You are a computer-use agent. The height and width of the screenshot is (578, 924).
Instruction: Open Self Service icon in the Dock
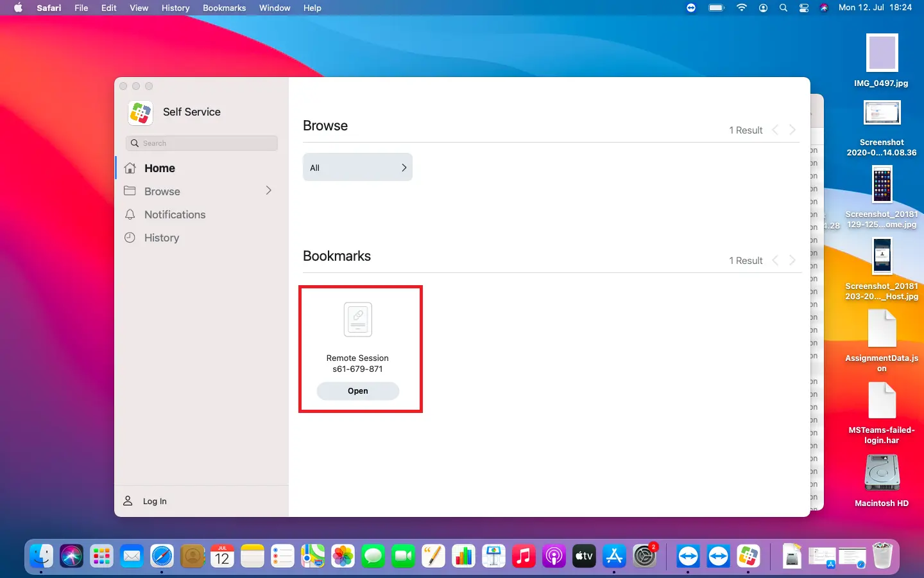coord(748,556)
